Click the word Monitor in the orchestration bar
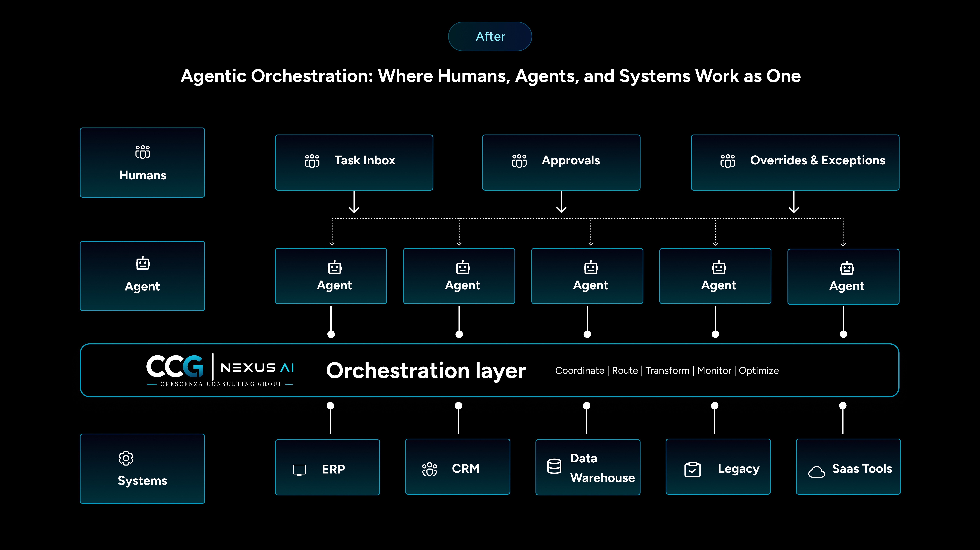 [714, 371]
